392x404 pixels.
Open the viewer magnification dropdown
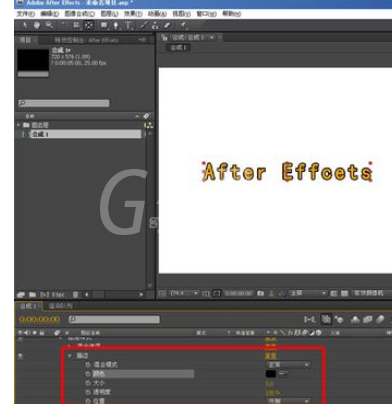tap(183, 293)
